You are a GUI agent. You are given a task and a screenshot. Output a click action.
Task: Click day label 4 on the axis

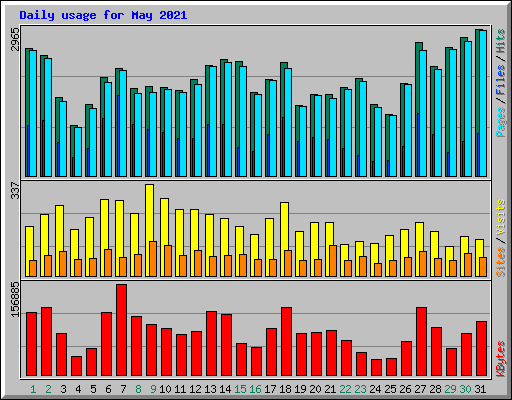point(78,389)
